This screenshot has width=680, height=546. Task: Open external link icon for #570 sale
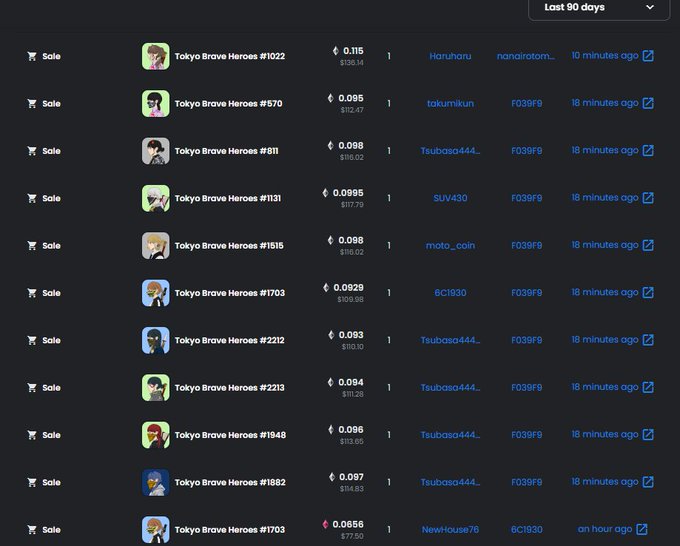point(648,103)
